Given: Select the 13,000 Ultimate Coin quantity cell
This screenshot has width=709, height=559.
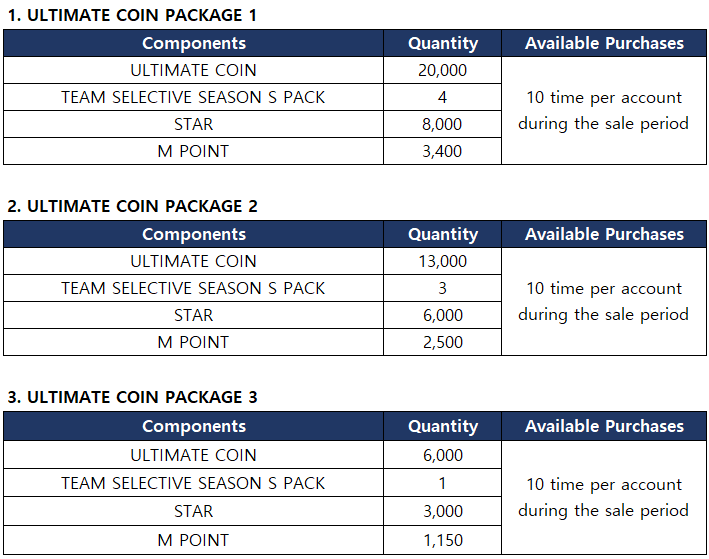Looking at the screenshot, I should coord(442,261).
